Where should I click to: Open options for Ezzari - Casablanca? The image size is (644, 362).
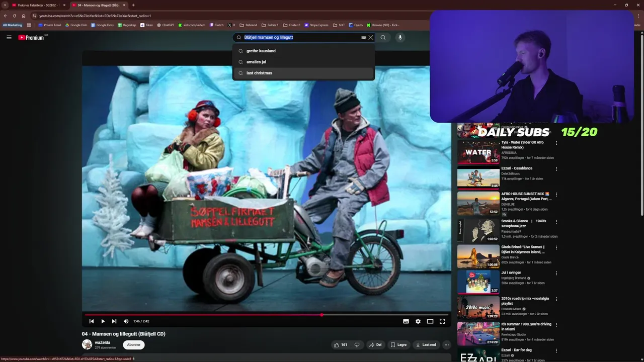pyautogui.click(x=556, y=169)
